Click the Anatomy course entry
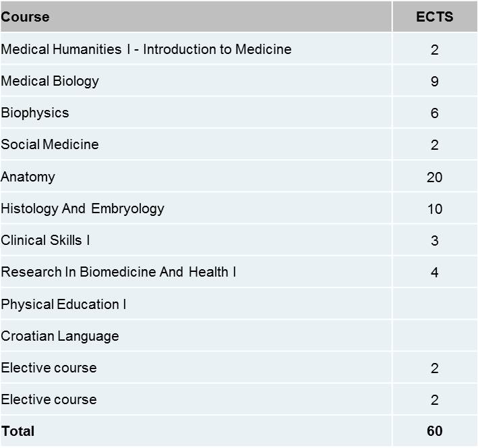The image size is (478, 448). 28,177
